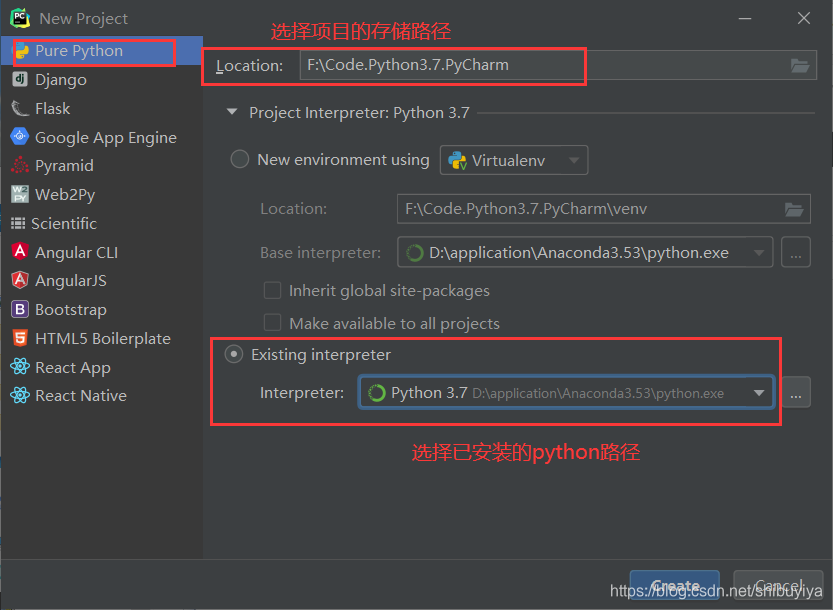Click the PyCharm logo in title bar
Image resolution: width=833 pixels, height=610 pixels.
(20, 18)
